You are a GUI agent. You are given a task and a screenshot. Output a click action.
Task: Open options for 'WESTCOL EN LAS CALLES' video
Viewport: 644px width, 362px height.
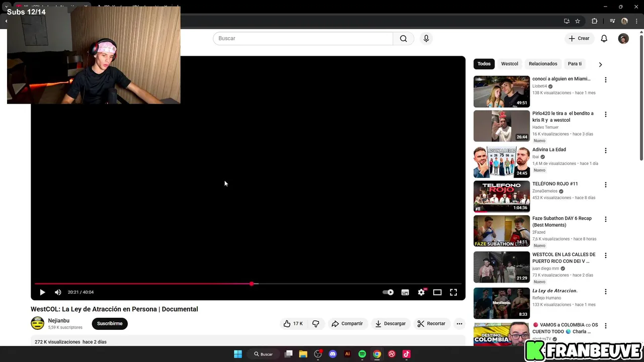pos(606,255)
